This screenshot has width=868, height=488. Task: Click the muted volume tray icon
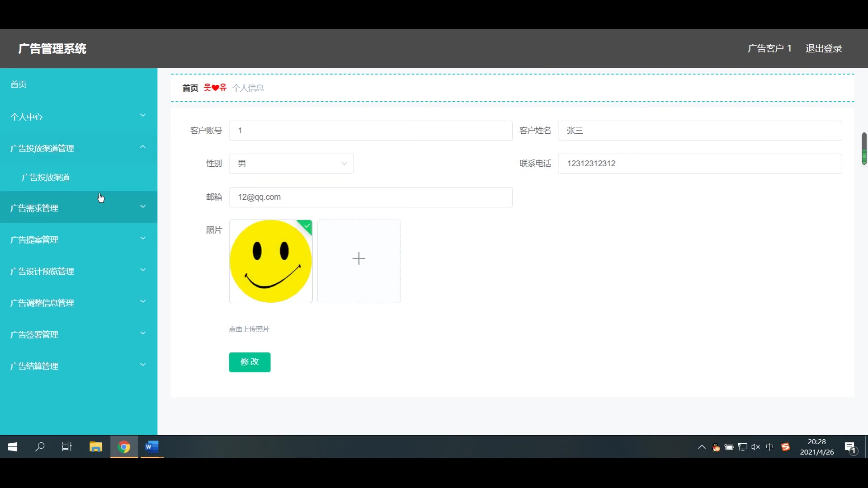click(x=755, y=447)
